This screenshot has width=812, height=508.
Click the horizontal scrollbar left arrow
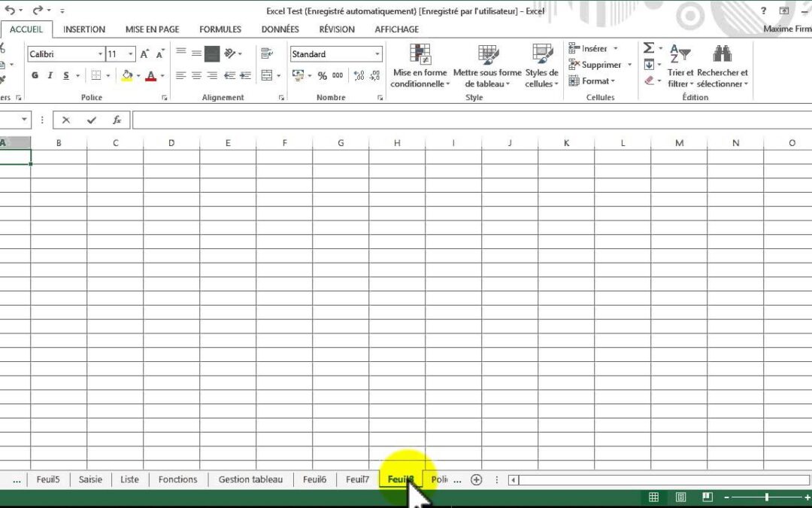tap(513, 480)
